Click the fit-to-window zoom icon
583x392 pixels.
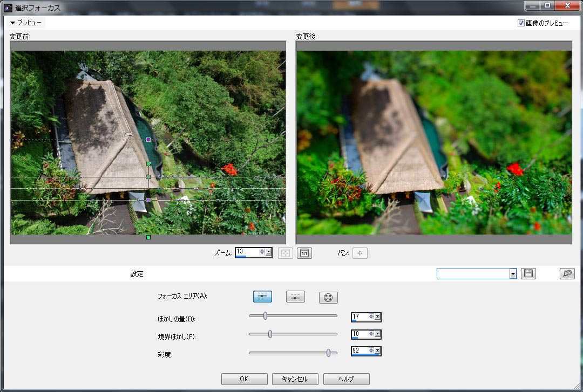point(285,253)
